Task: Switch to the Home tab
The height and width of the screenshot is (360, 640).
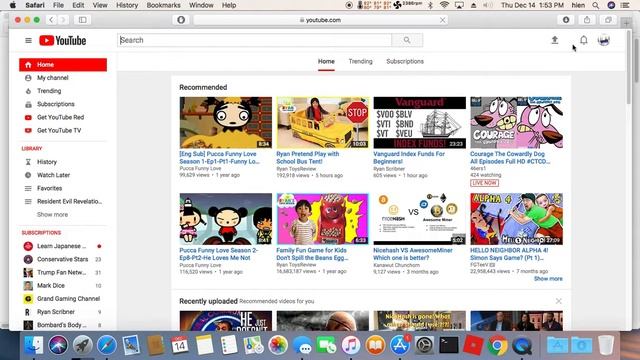Action: click(326, 61)
